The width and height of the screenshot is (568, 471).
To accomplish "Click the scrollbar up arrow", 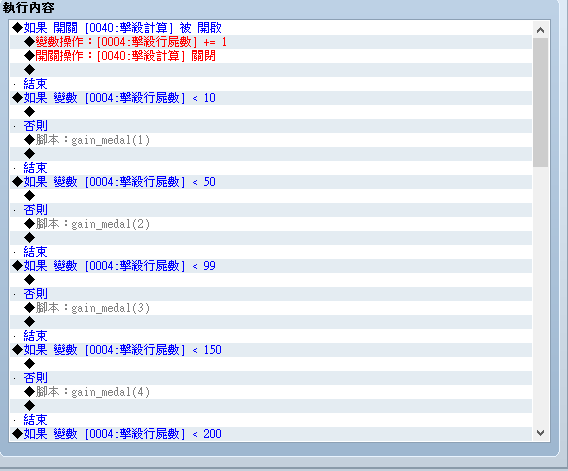I will (540, 30).
